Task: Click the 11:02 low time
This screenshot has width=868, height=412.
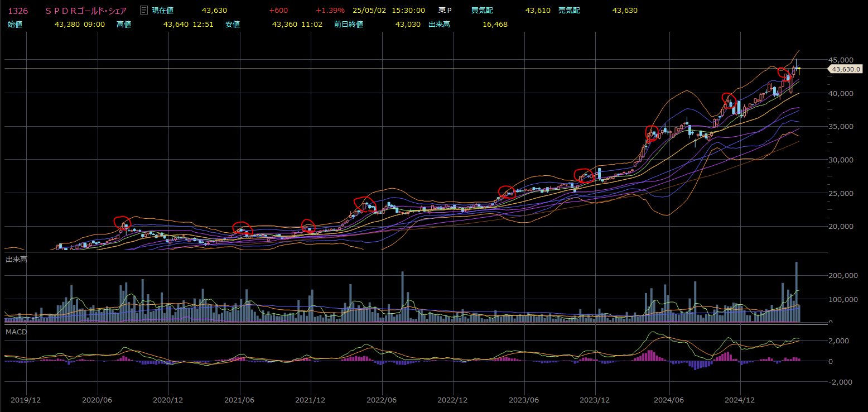Action: [312, 25]
